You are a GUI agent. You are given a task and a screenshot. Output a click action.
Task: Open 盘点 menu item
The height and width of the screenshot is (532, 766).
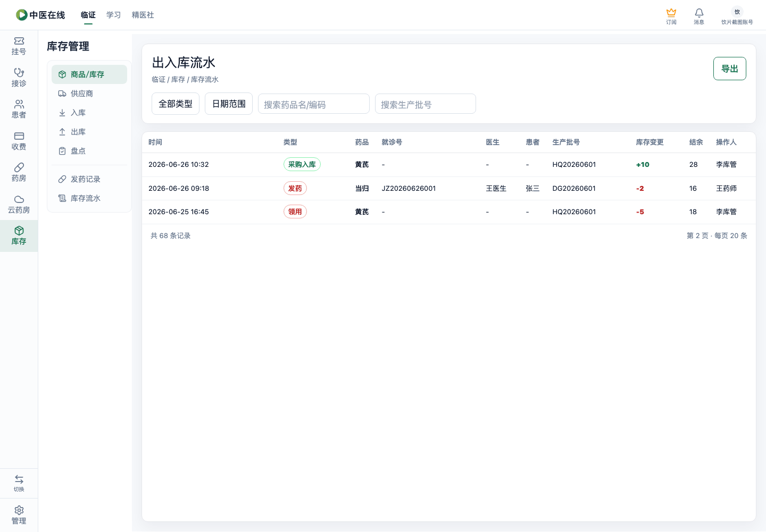[89, 151]
